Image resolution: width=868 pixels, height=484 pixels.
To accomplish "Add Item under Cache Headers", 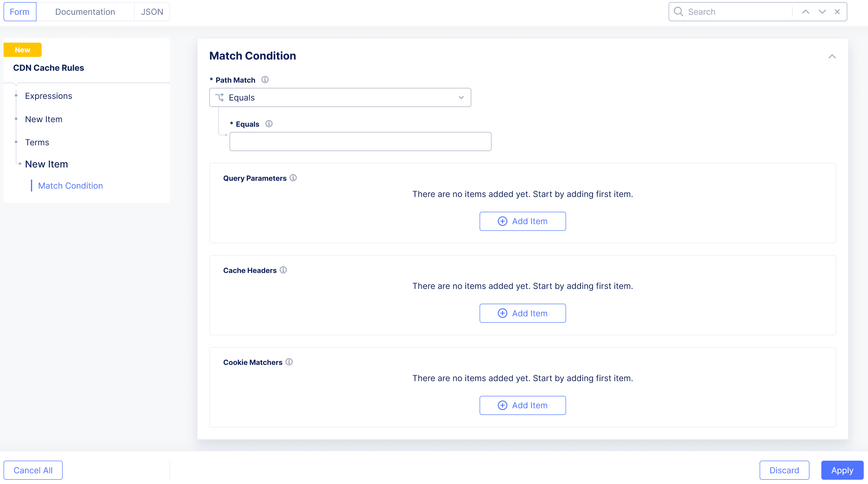I will 523,313.
